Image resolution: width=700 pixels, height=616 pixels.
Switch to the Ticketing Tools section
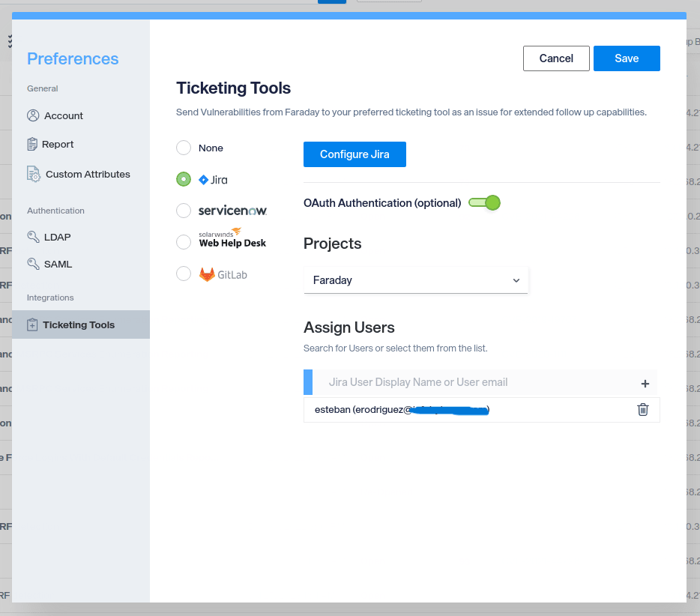[x=78, y=324]
